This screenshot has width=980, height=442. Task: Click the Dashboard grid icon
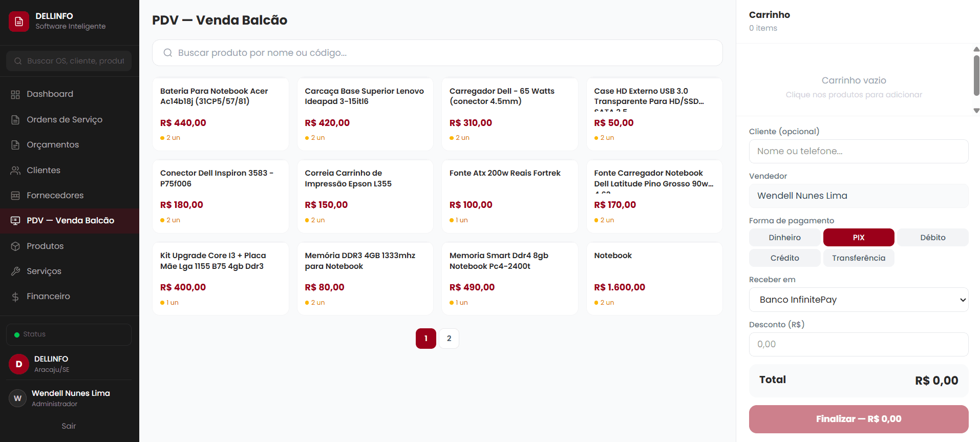tap(15, 94)
